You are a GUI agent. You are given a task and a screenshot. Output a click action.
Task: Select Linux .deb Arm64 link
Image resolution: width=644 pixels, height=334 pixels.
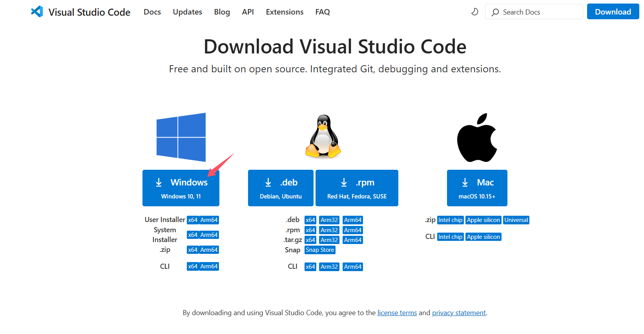pos(353,220)
